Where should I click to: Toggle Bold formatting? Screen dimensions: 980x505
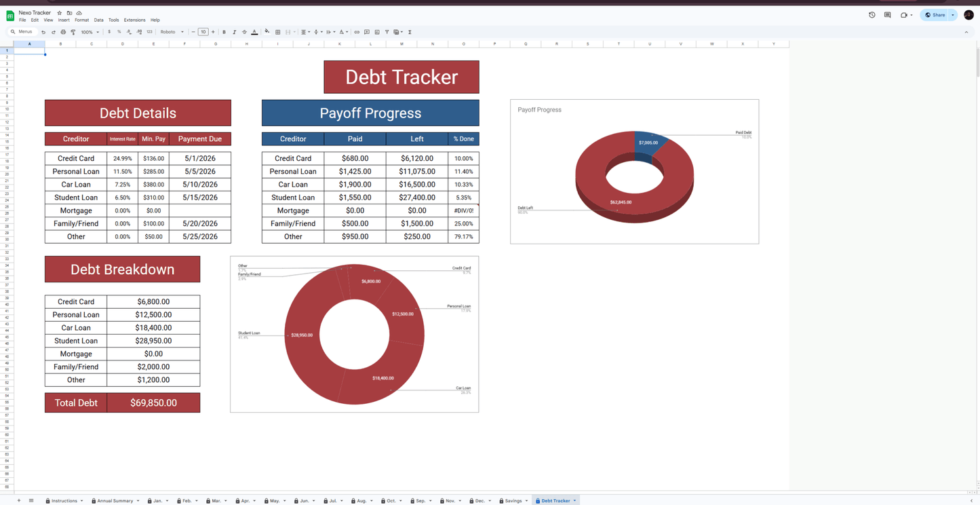224,32
